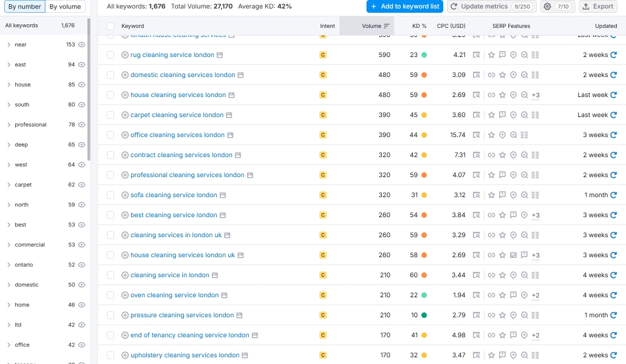The height and width of the screenshot is (364, 626).
Task: Show +3 more SERP features for best cleaning service london
Action: tap(536, 215)
